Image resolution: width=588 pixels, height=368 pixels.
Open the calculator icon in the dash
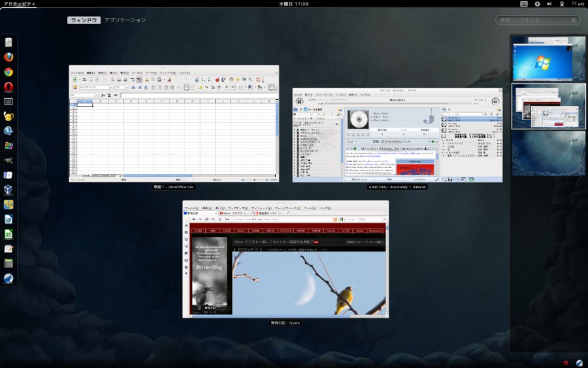pos(8,263)
